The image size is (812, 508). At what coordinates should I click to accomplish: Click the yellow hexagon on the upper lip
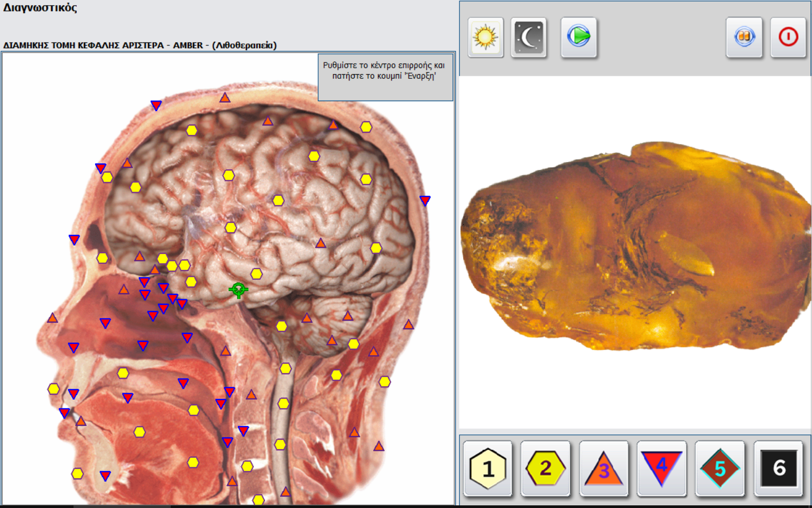53,389
